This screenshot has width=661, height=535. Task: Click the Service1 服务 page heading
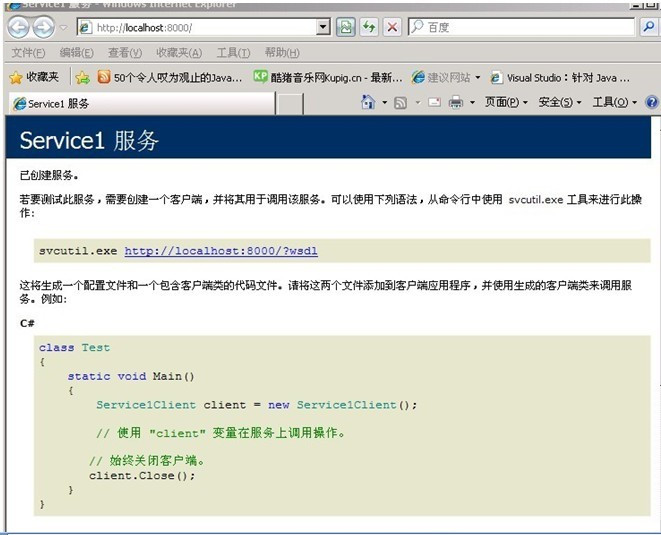coord(89,140)
